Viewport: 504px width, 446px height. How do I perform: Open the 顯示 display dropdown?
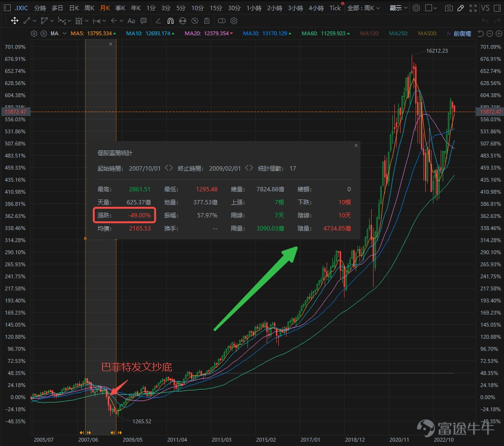[x=399, y=8]
